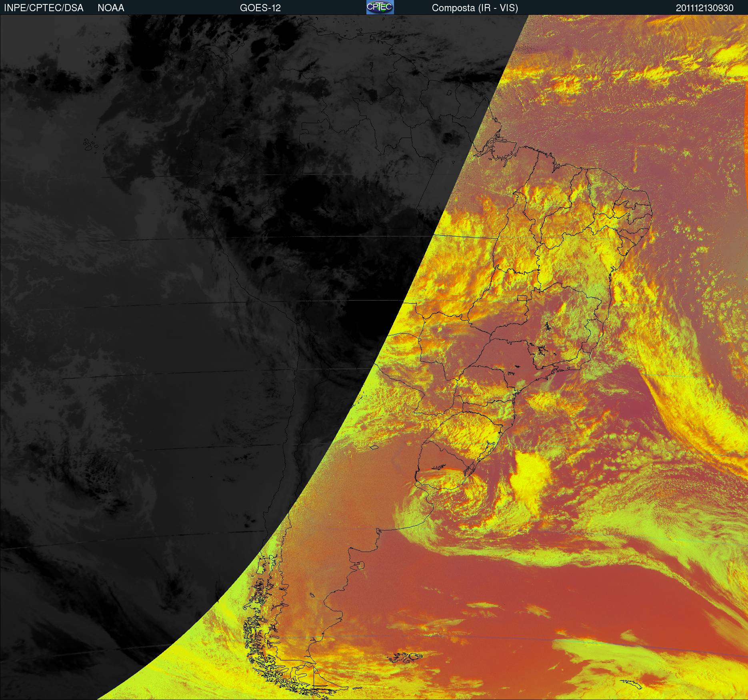Click the INPE/CPTEC/DSA header label

coord(44,8)
